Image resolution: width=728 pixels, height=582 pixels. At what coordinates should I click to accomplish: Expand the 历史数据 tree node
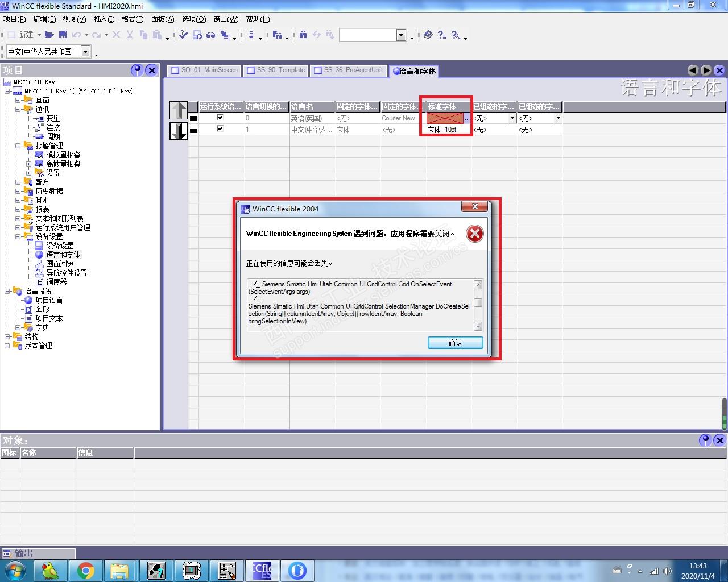click(18, 191)
